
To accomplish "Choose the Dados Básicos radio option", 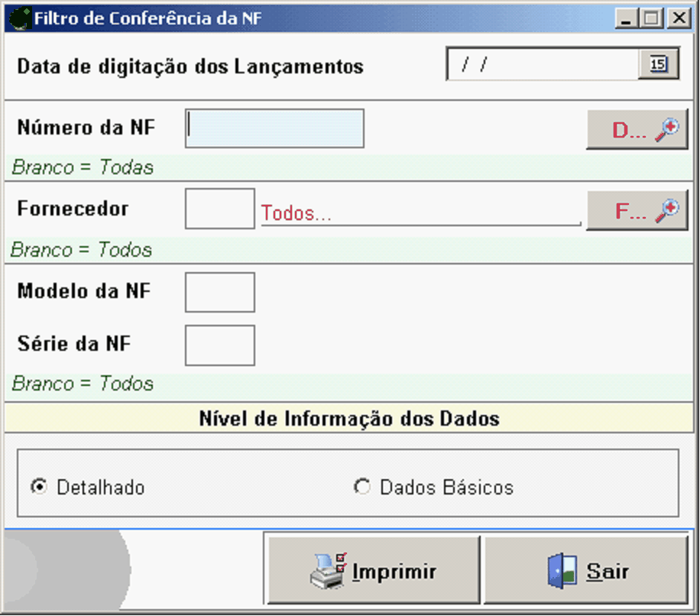I will pos(361,487).
